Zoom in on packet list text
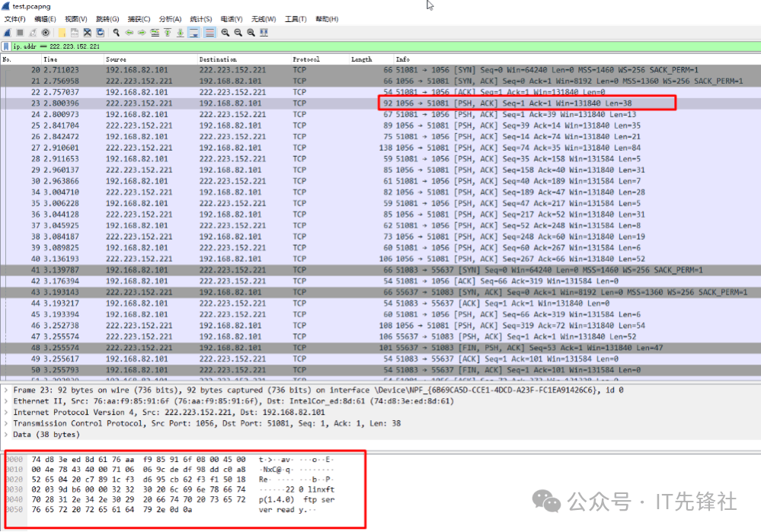 coord(225,33)
